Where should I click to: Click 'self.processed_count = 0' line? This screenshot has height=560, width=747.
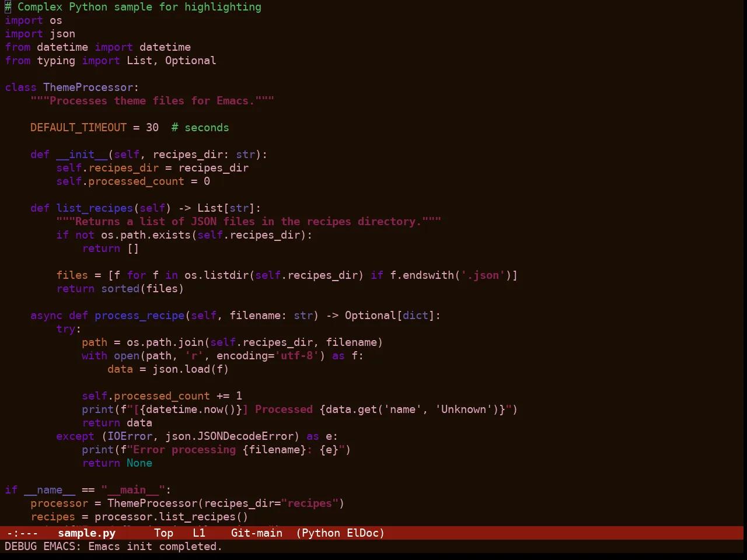coord(133,181)
